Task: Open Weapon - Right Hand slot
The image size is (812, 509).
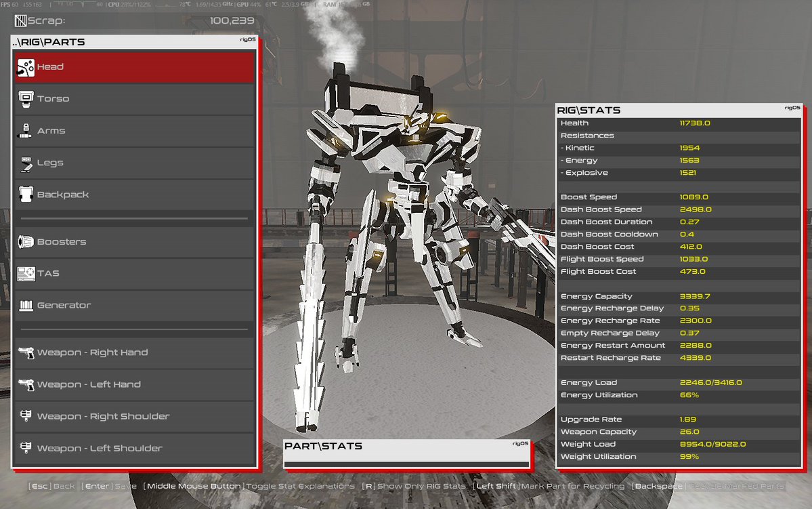Action: tap(135, 353)
